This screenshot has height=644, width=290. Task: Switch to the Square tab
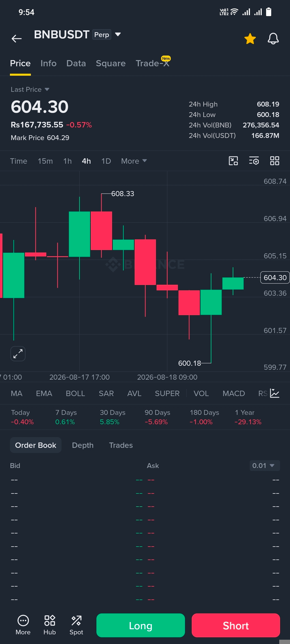click(111, 63)
